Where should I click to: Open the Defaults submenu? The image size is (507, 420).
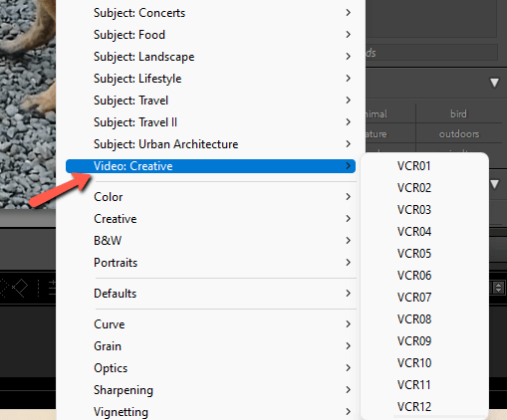click(210, 294)
